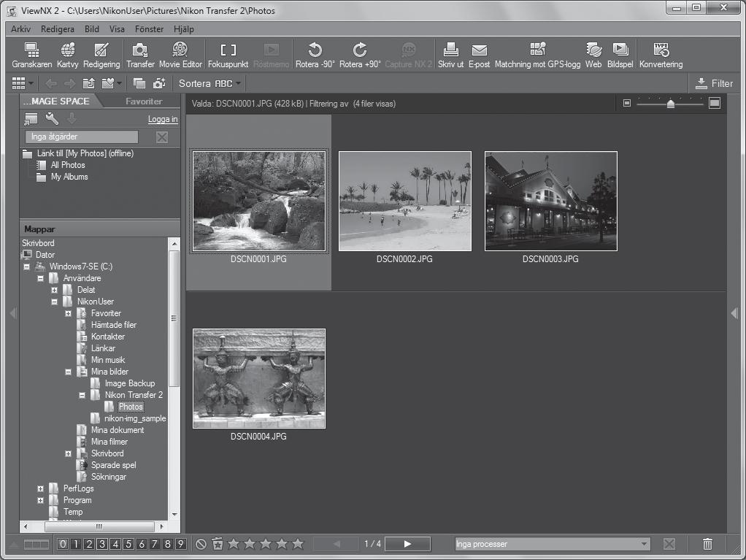This screenshot has height=560, width=746.
Task: Click the trash delete icon
Action: (707, 544)
